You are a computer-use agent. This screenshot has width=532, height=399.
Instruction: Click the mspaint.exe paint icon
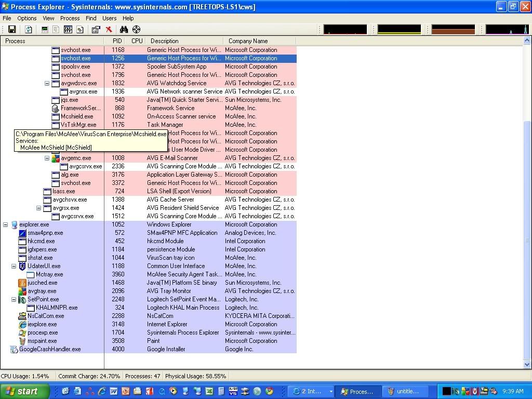22,341
